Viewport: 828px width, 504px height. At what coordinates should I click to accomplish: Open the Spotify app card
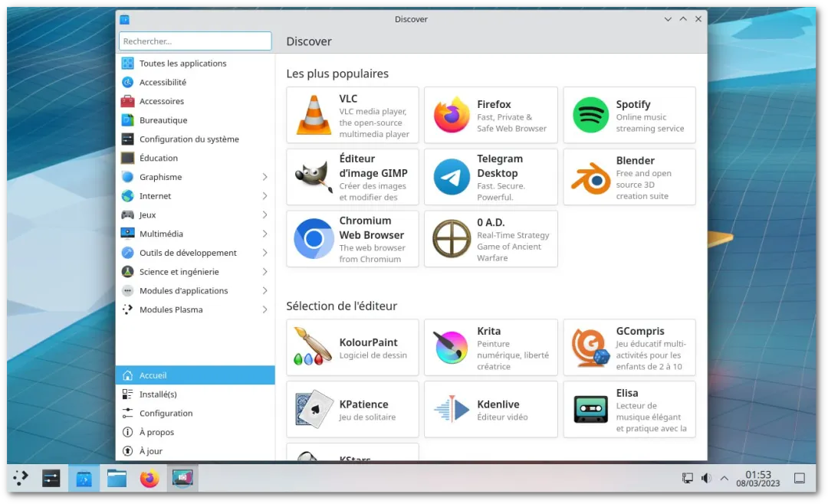pos(629,115)
